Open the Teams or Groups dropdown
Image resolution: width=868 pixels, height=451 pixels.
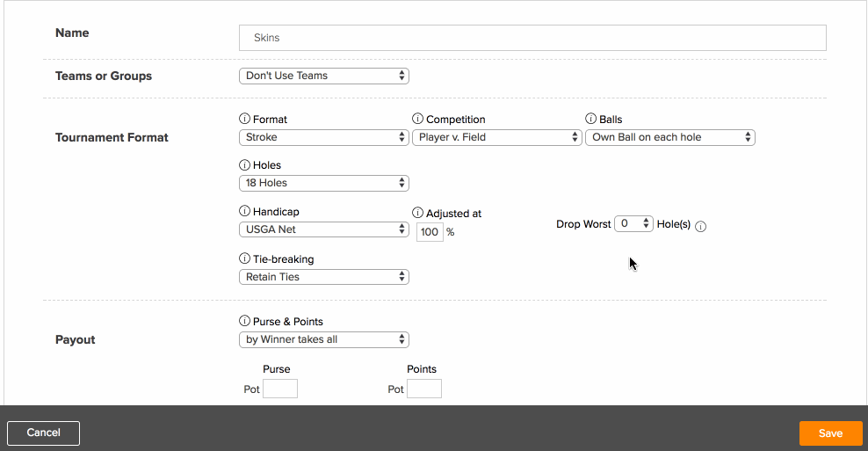(324, 76)
